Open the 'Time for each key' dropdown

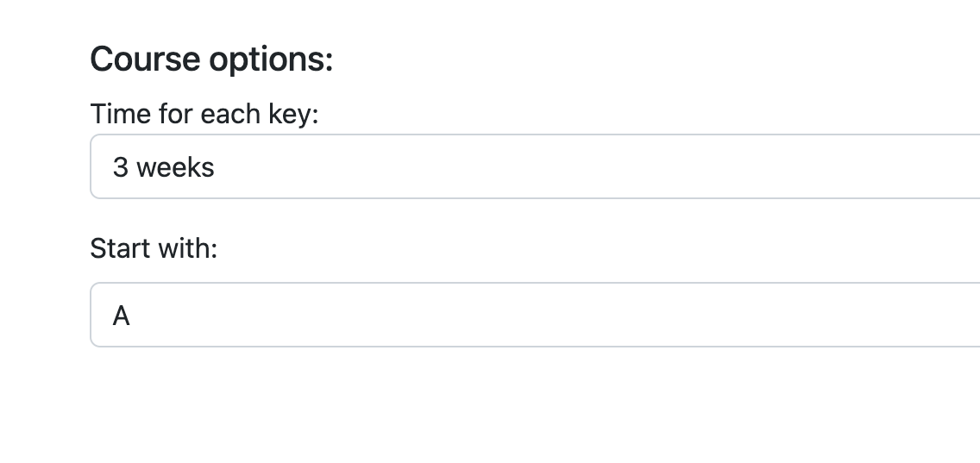coord(535,166)
